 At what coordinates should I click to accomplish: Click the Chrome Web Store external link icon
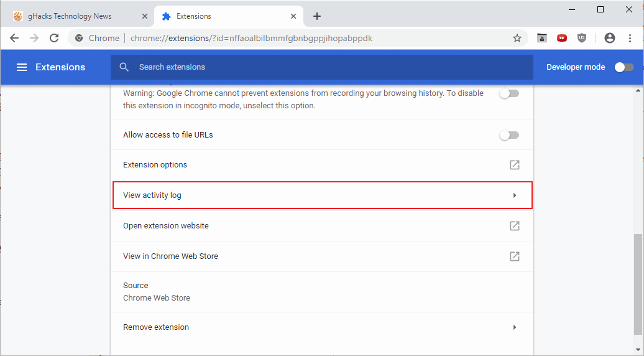point(515,256)
